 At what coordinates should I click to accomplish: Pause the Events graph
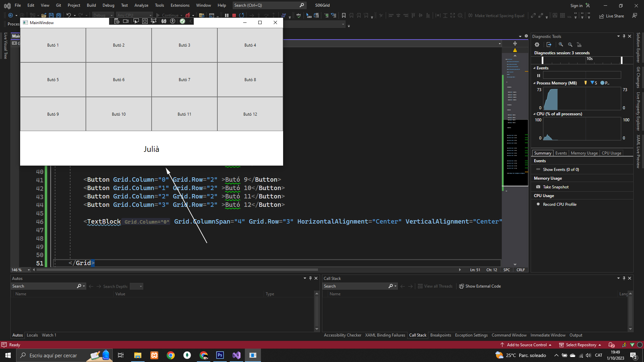[x=539, y=75]
